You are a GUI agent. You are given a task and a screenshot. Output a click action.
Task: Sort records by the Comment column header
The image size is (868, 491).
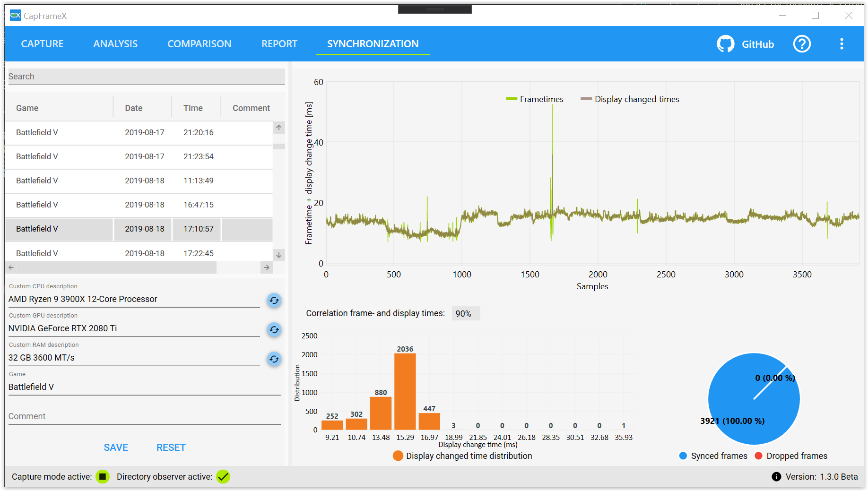pyautogui.click(x=252, y=108)
